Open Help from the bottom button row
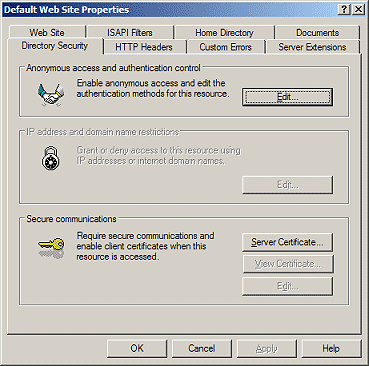This screenshot has width=369, height=366. click(x=331, y=348)
